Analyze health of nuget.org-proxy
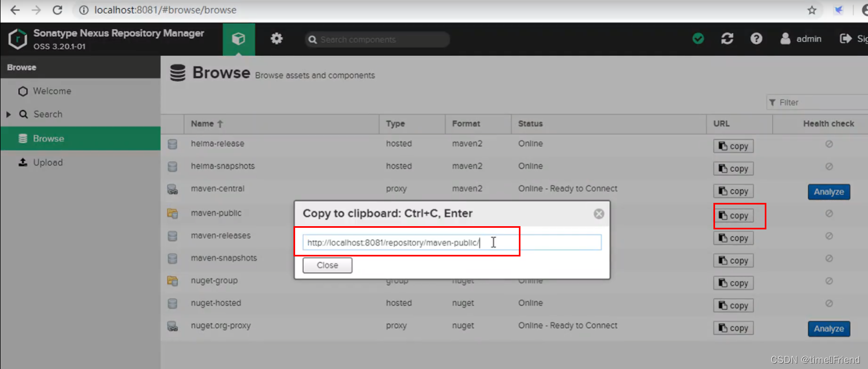Viewport: 868px width, 369px height. [x=829, y=329]
